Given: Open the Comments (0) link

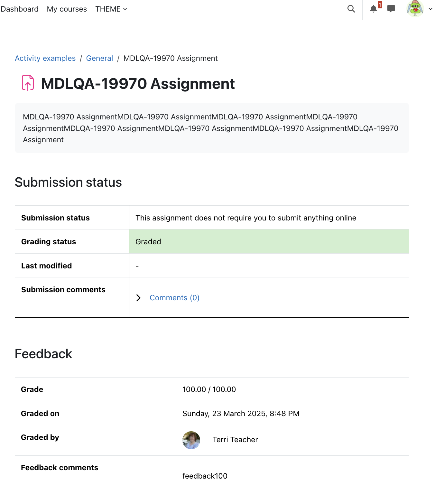Looking at the screenshot, I should pyautogui.click(x=175, y=298).
